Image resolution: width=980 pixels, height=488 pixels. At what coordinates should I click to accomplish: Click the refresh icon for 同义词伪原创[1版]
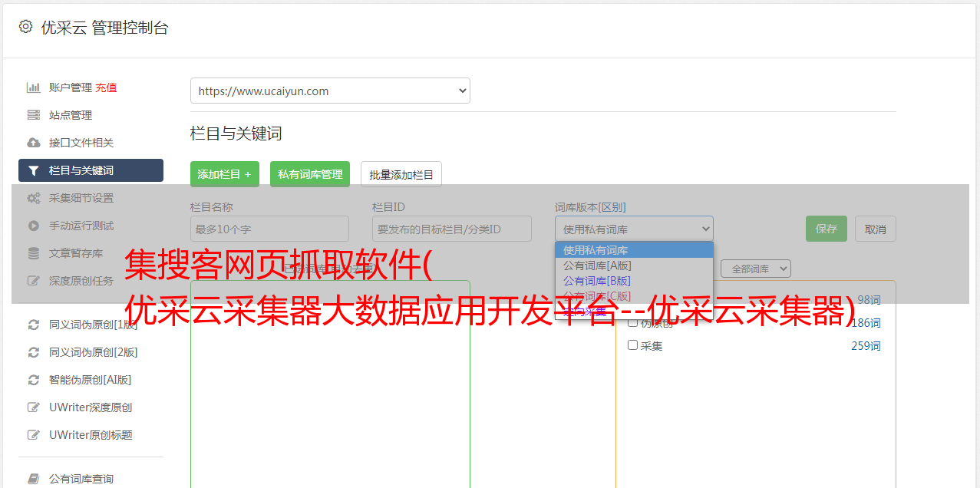tap(34, 325)
